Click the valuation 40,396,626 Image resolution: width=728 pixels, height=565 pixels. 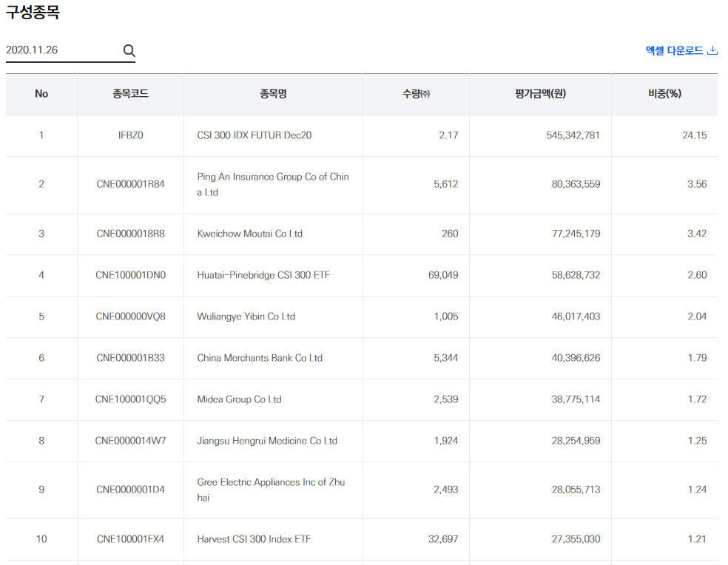[x=576, y=357]
